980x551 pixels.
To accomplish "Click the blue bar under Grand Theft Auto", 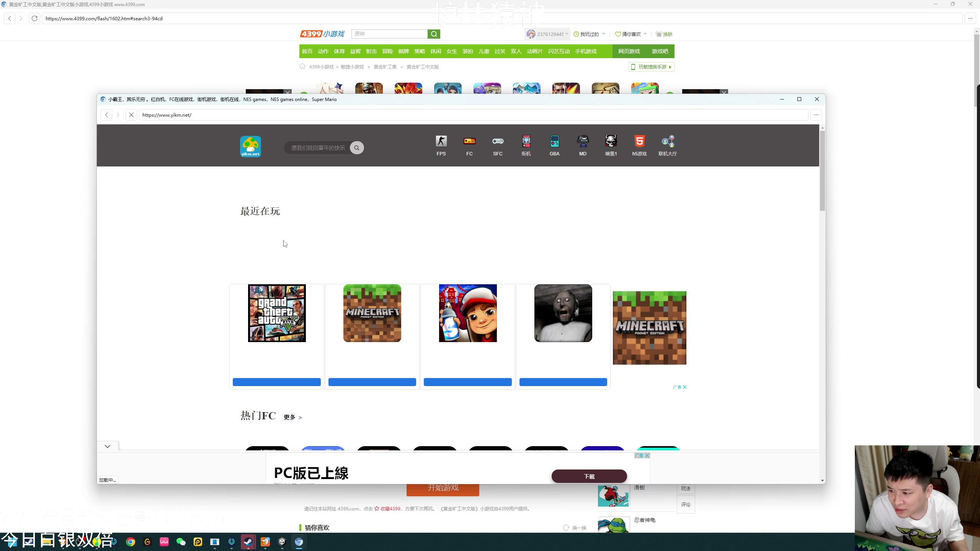I will pos(277,382).
